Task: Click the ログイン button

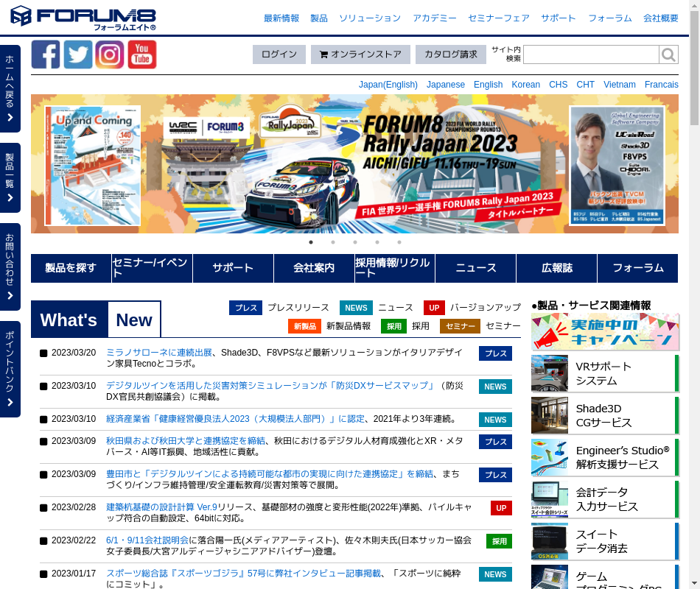Action: [279, 54]
